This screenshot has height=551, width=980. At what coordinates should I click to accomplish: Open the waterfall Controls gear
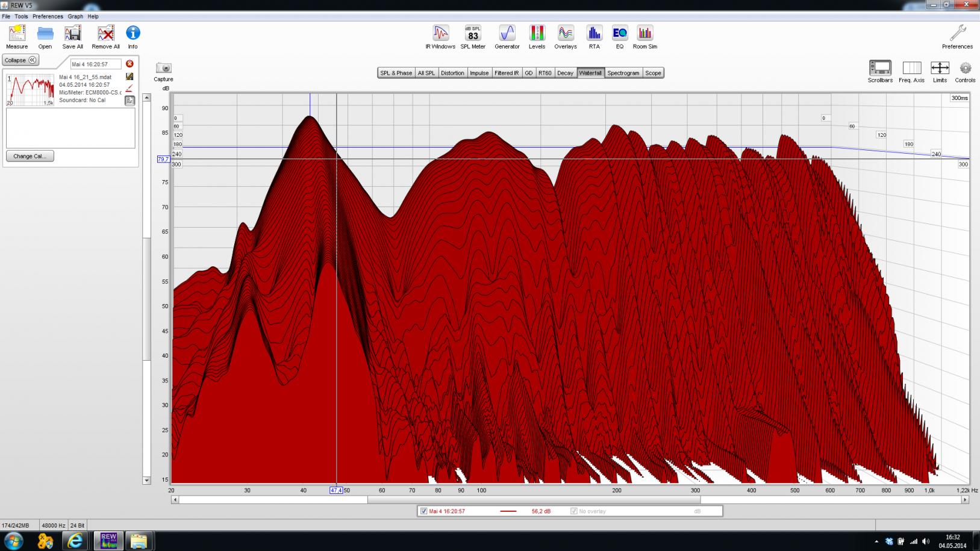(x=965, y=72)
